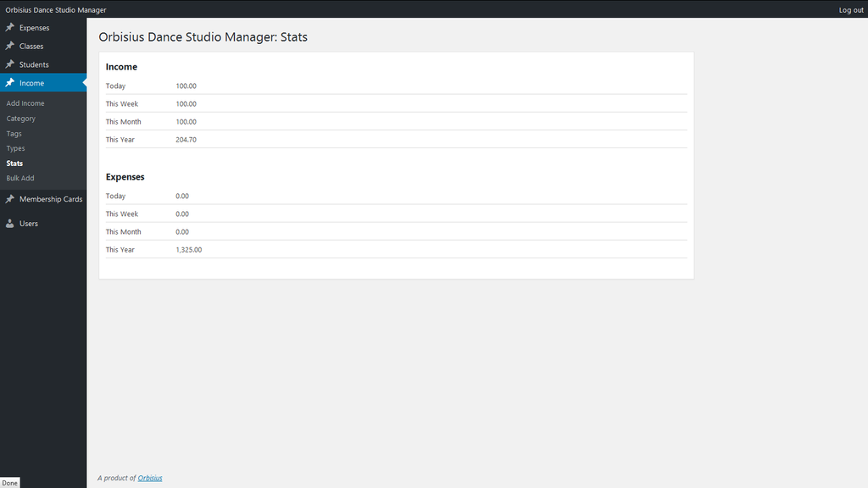Go to the Users page
868x488 pixels.
point(43,224)
